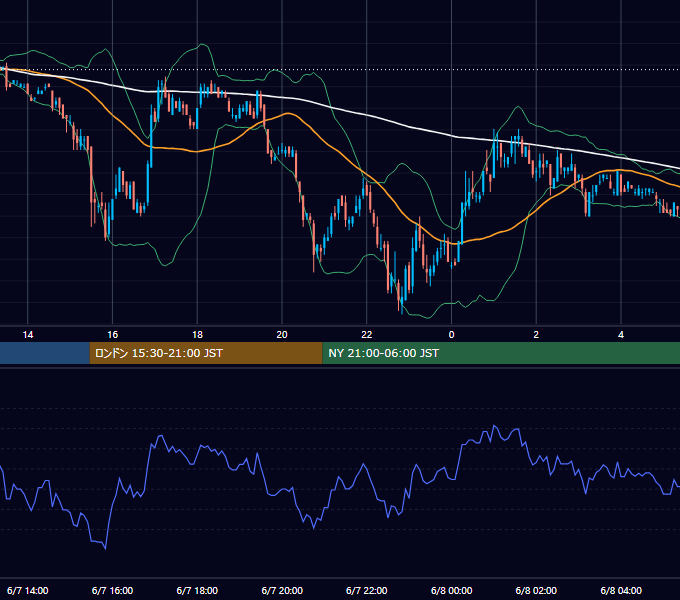
Task: Select the 0 hour label on price chart axis
Action: pyautogui.click(x=451, y=335)
